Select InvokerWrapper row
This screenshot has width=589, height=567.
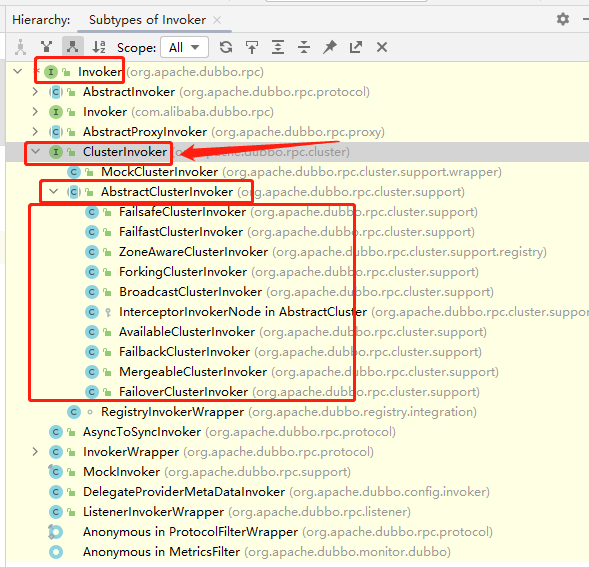(297, 452)
